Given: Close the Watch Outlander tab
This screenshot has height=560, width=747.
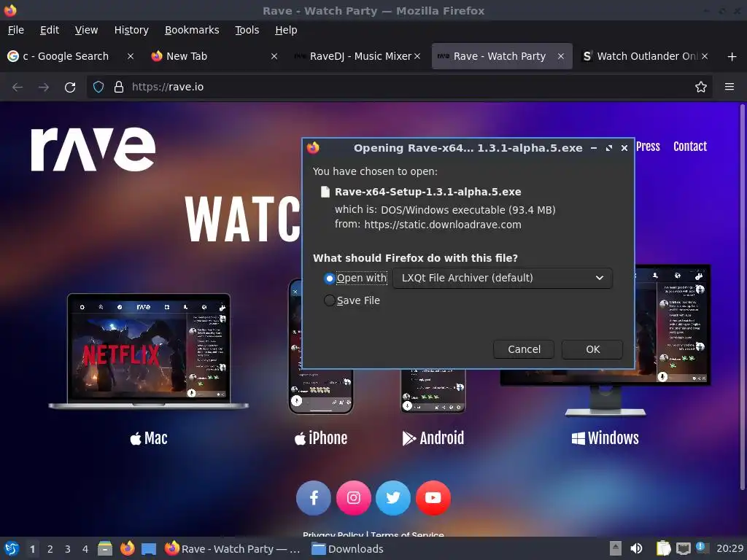Looking at the screenshot, I should click(705, 56).
